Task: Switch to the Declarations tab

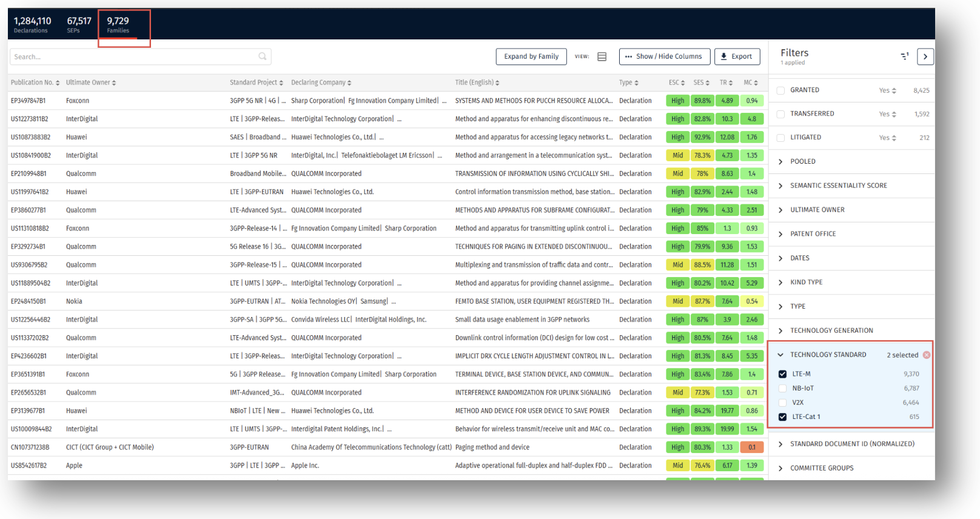Action: pyautogui.click(x=32, y=25)
